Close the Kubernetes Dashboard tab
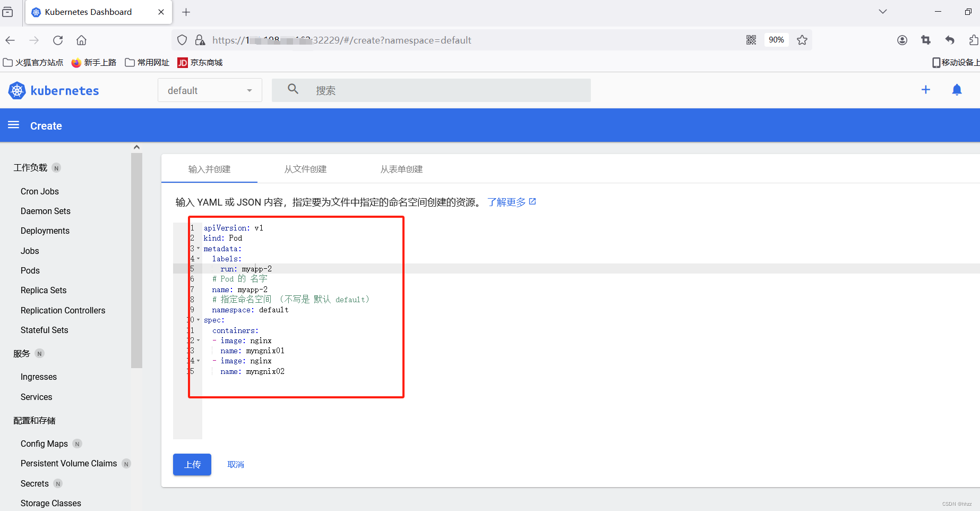This screenshot has height=511, width=980. point(161,12)
